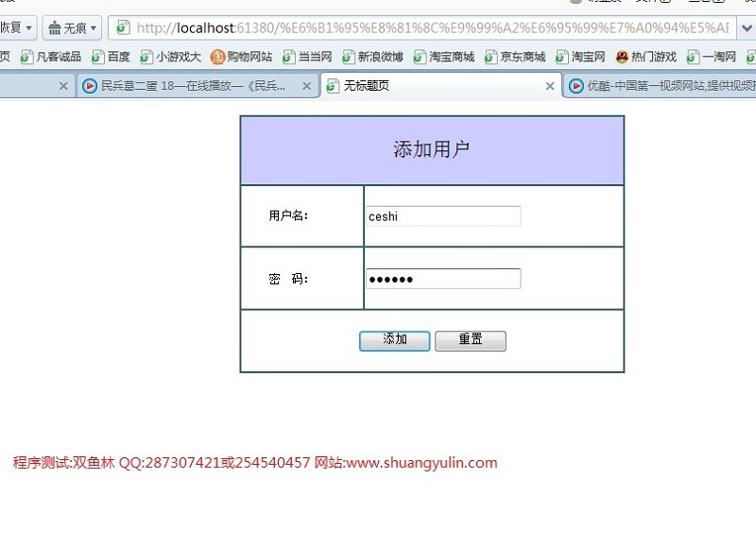Viewport: 756px width, 548px height.
Task: Click the 凡客诚品 bookmark favicon
Action: (26, 58)
